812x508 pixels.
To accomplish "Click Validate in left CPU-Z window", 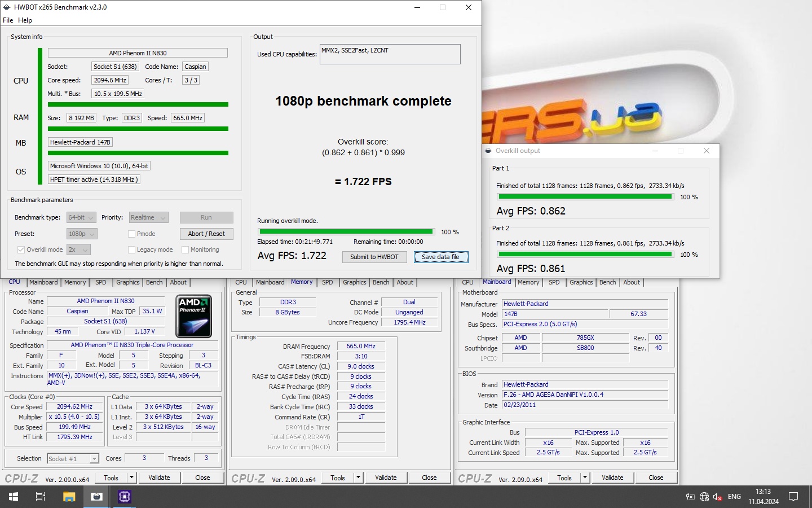I will click(159, 478).
